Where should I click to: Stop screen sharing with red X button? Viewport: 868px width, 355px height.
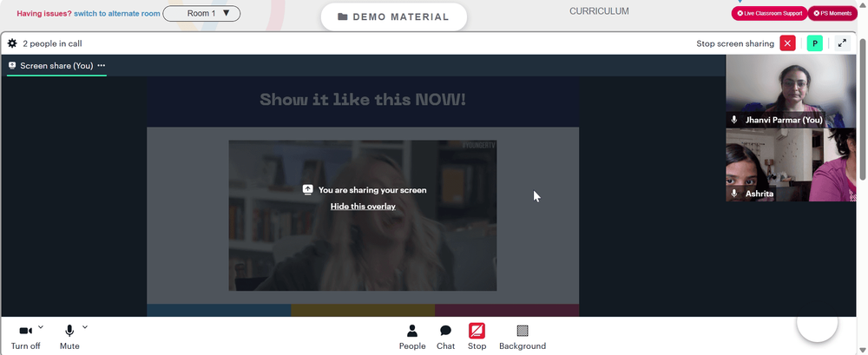[x=787, y=43]
